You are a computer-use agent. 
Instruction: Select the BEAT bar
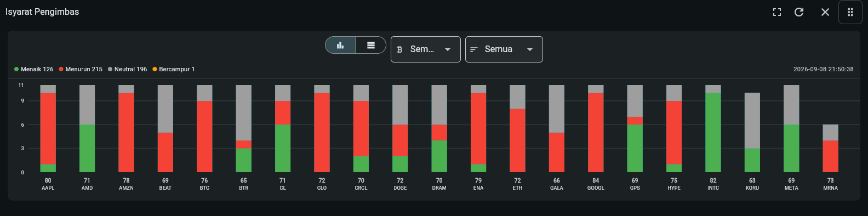tap(165, 128)
